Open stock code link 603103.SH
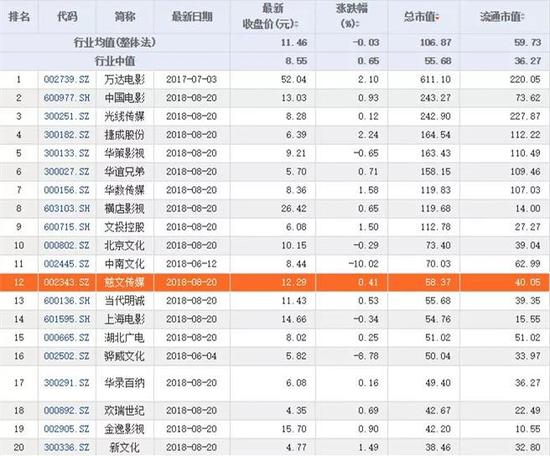The height and width of the screenshot is (456, 550). click(x=67, y=209)
